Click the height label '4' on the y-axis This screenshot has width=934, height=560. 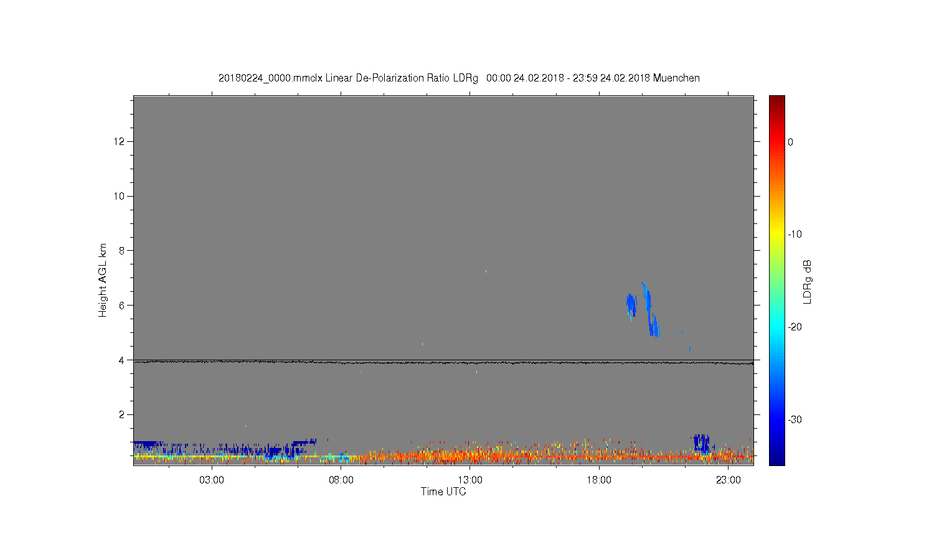pos(123,360)
